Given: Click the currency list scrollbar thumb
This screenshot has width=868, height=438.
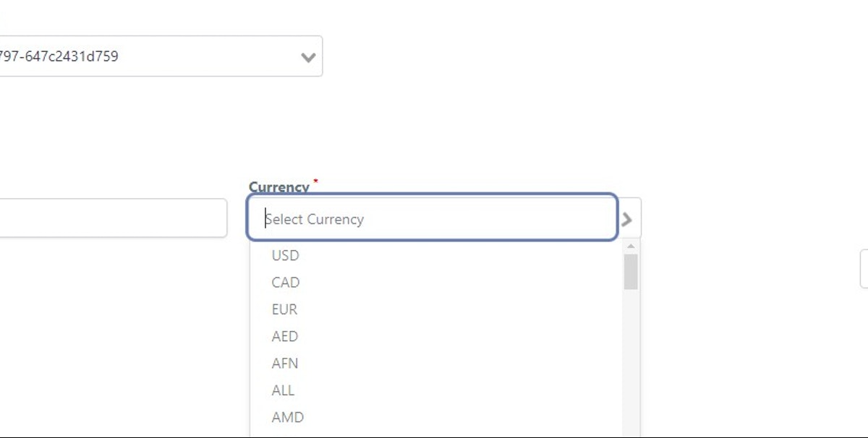Looking at the screenshot, I should 631,271.
